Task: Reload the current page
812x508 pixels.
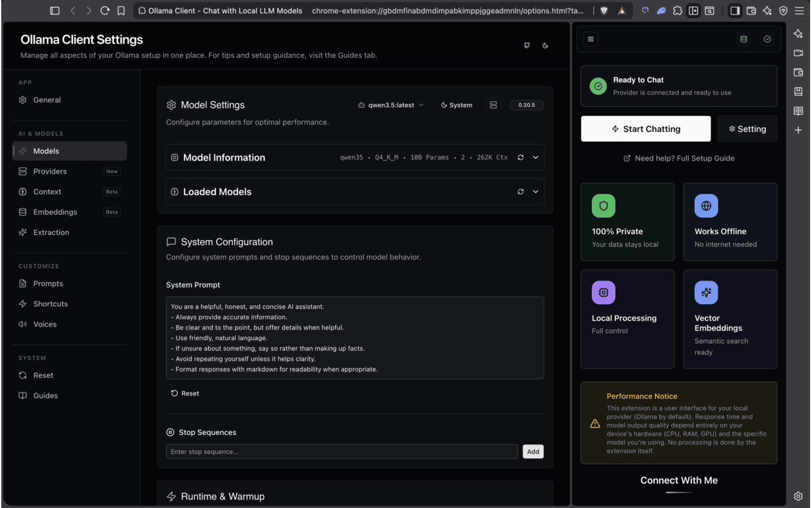Action: [105, 11]
